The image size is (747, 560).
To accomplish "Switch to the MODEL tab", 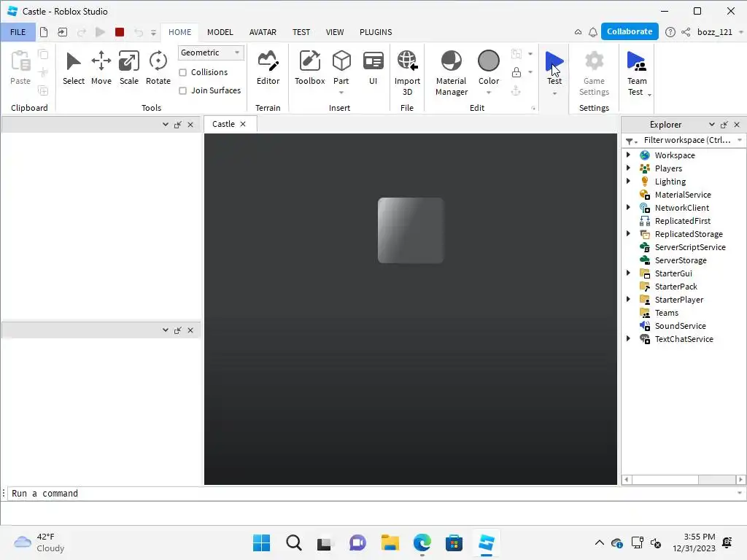I will click(x=220, y=32).
